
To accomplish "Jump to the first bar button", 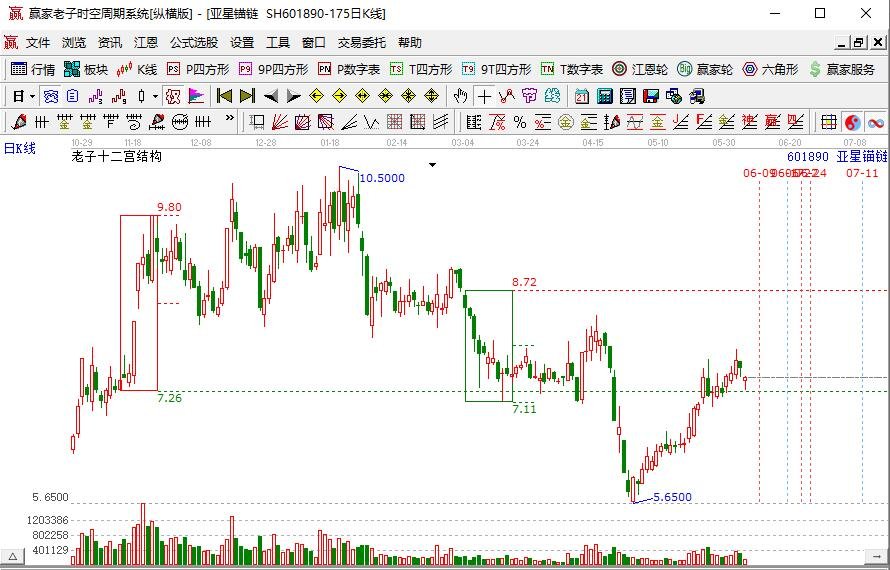I will [x=224, y=96].
